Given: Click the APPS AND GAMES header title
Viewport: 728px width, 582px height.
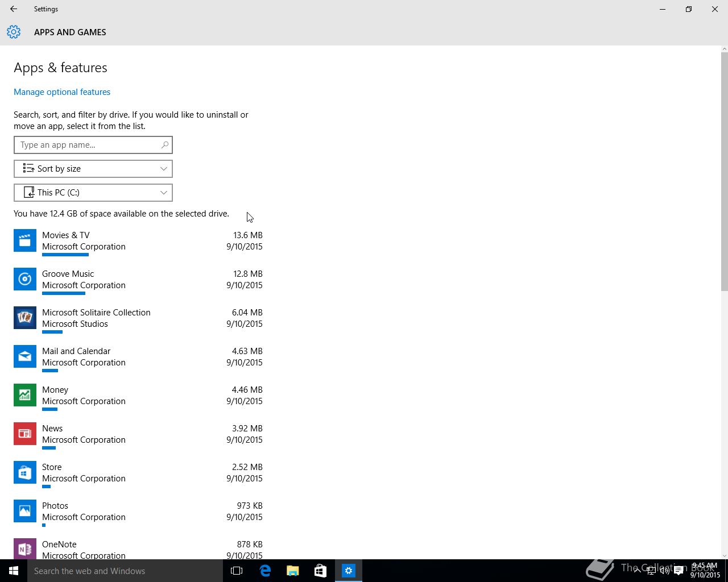Looking at the screenshot, I should tap(70, 32).
